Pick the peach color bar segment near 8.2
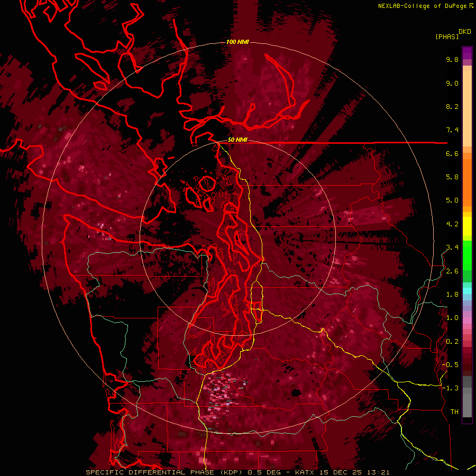 point(467,108)
